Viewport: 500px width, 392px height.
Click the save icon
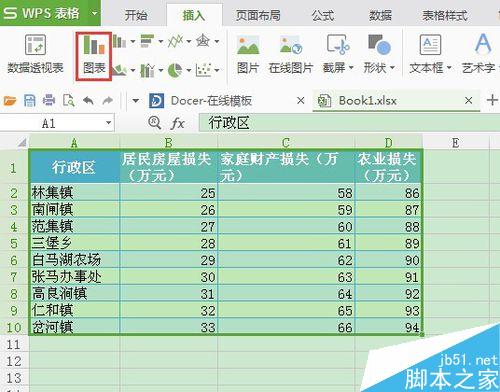pyautogui.click(x=30, y=100)
